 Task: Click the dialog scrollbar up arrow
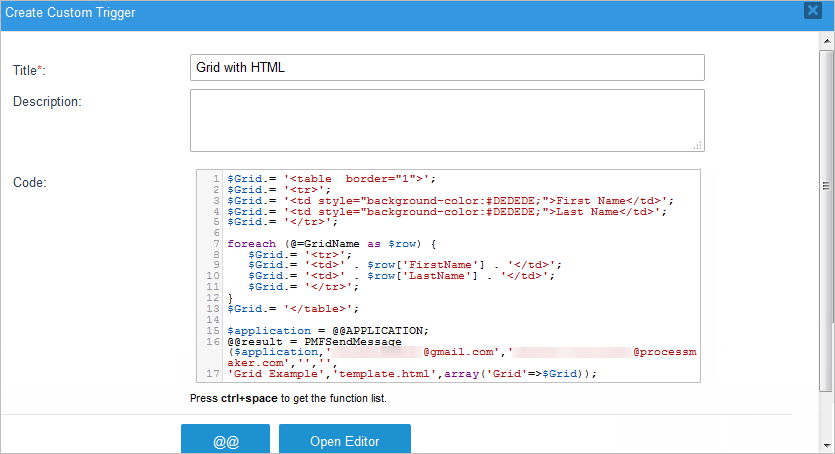coord(826,41)
